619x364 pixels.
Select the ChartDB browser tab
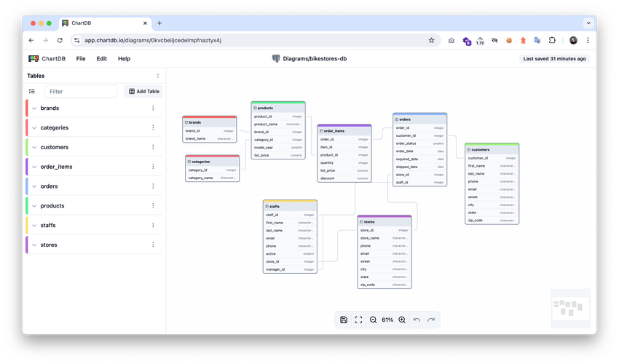[x=105, y=23]
